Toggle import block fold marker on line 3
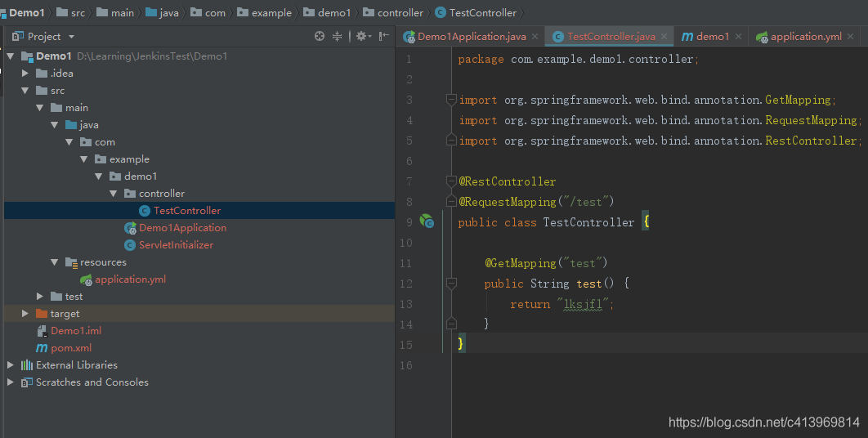The image size is (868, 438). click(451, 100)
